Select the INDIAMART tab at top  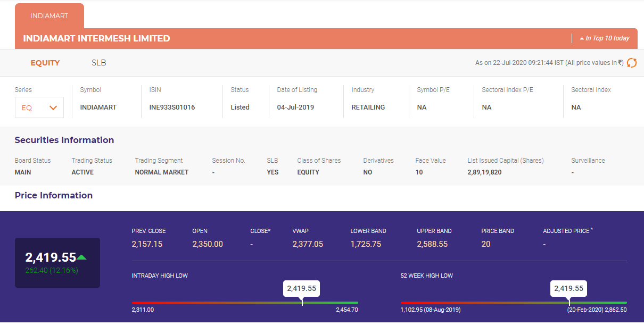point(49,16)
